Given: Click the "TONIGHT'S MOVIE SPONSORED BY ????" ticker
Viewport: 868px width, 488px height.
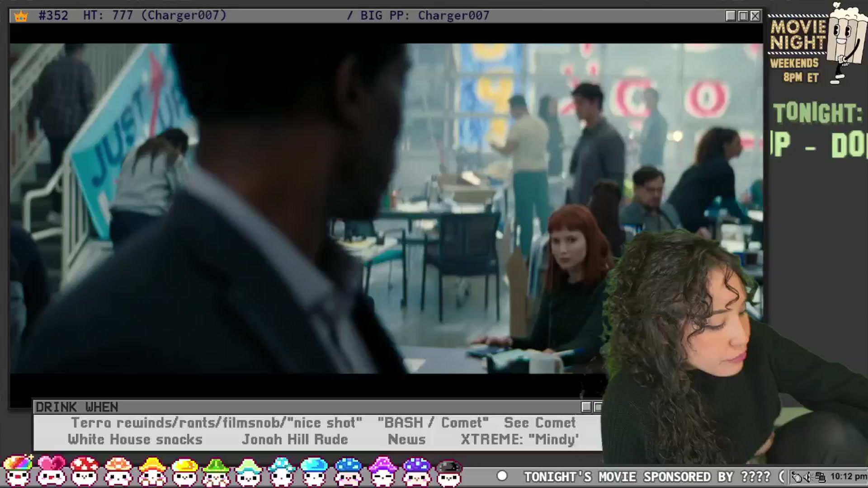Looking at the screenshot, I should [647, 477].
